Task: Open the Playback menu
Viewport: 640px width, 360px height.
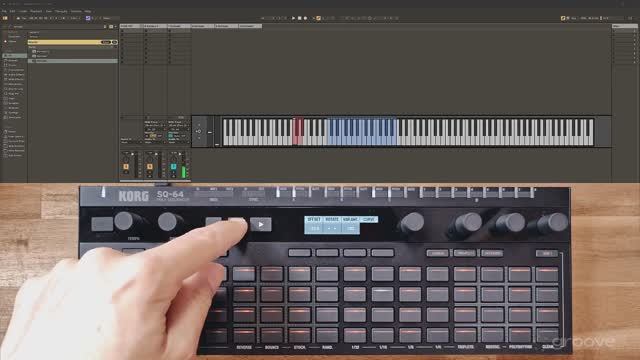Action: pyautogui.click(x=36, y=11)
